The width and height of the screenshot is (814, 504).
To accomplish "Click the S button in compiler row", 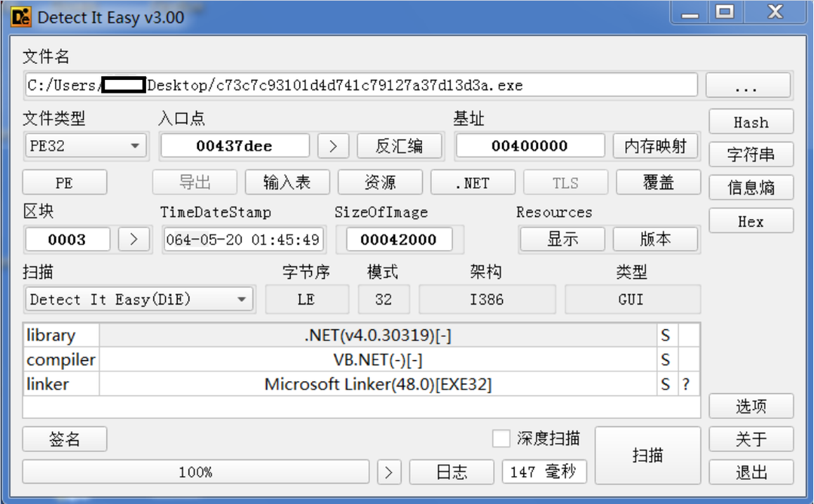I will pos(667,359).
